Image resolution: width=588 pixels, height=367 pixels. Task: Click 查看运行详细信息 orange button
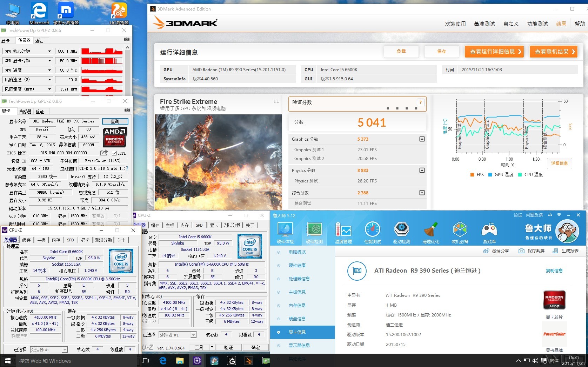494,52
